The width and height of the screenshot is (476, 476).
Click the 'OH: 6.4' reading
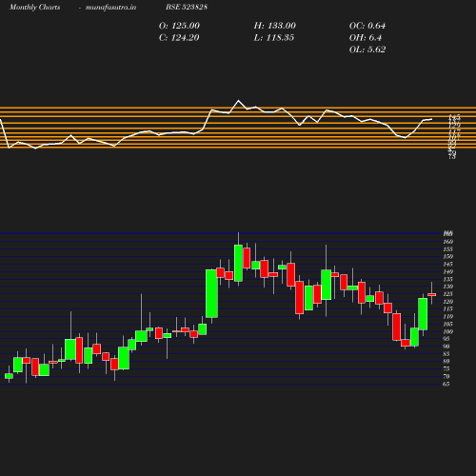(366, 38)
